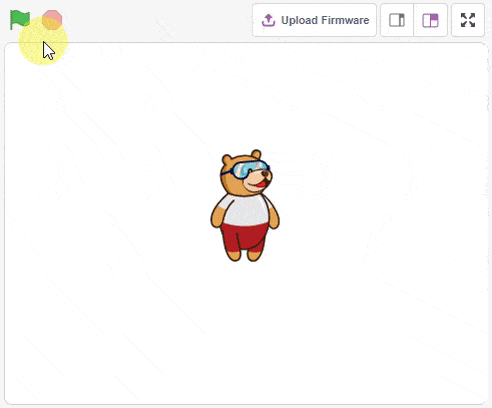
Task: Click the bear's brown nose
Action: click(266, 174)
